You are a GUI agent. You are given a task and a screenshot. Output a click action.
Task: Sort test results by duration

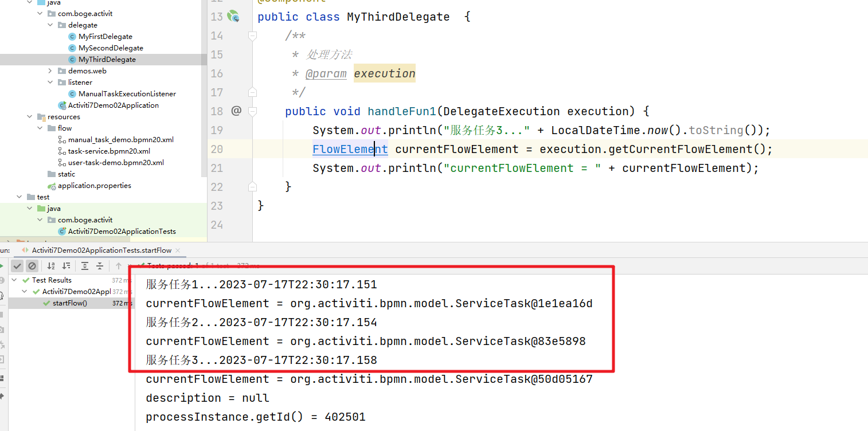67,266
